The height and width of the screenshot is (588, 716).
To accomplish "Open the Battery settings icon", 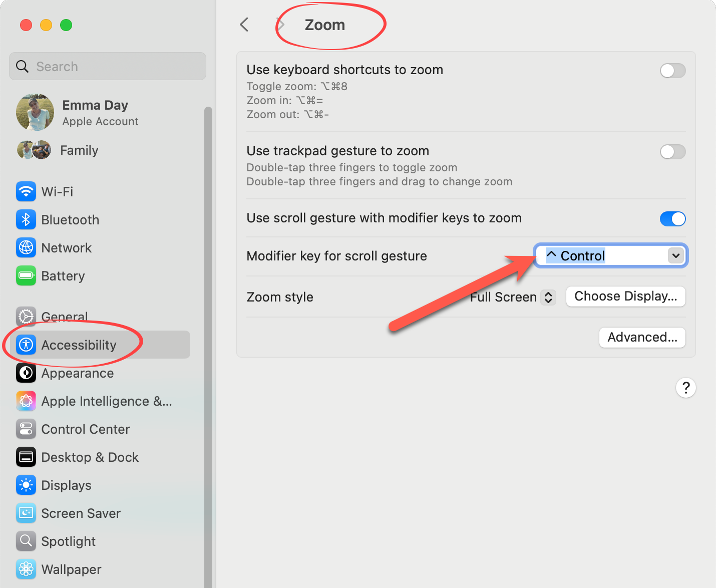I will (x=26, y=276).
